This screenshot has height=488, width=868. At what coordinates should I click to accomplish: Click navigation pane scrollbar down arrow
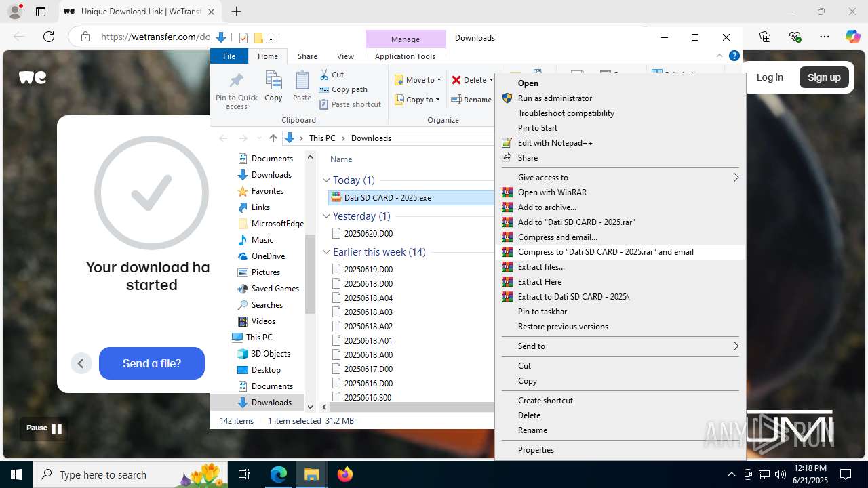point(311,407)
